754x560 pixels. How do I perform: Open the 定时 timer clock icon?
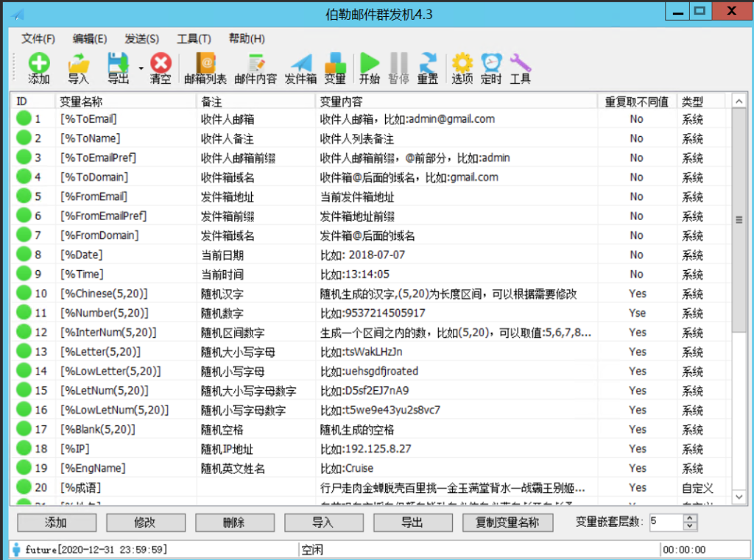tap(491, 68)
